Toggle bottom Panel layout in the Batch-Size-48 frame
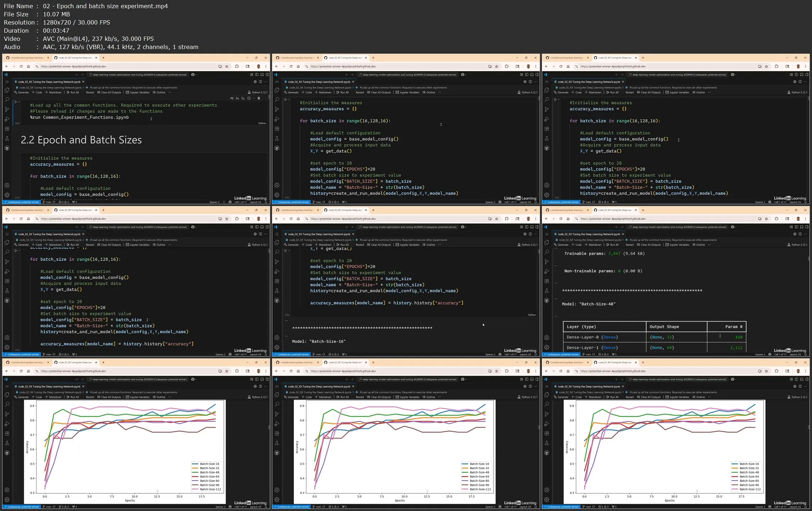Viewport: 812px width, 511px height. (x=802, y=227)
